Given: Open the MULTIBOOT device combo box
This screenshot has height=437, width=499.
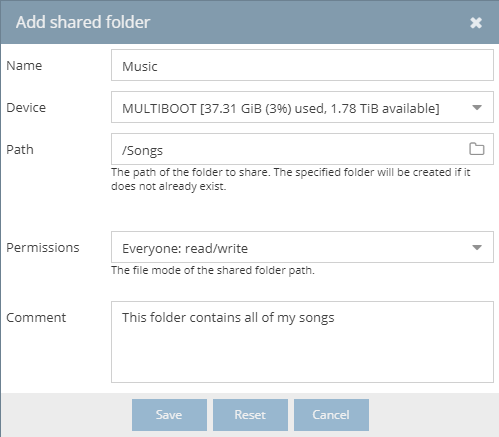Looking at the screenshot, I should [302, 107].
